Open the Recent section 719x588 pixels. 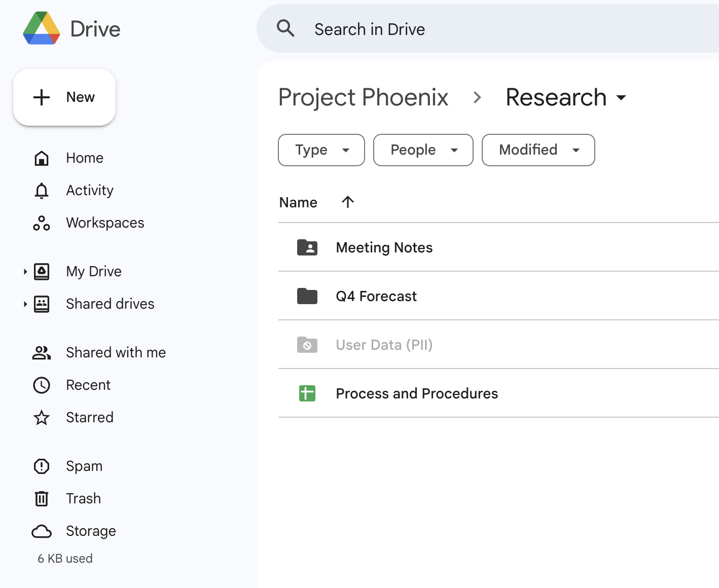88,385
